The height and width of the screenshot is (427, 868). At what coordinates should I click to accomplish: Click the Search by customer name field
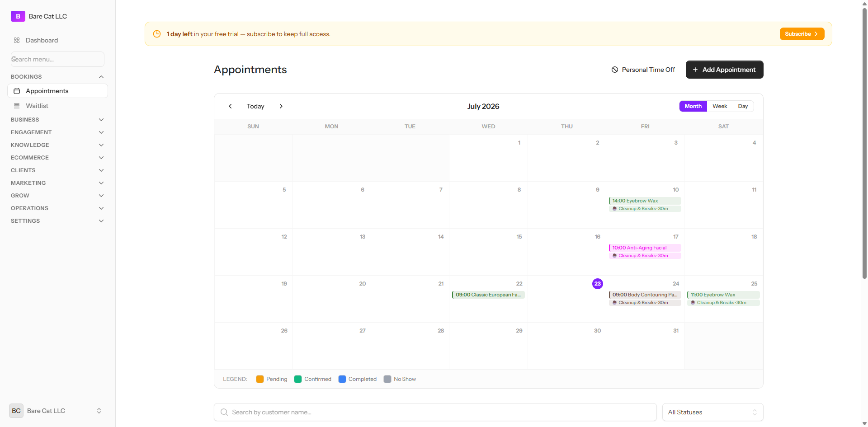(x=435, y=412)
